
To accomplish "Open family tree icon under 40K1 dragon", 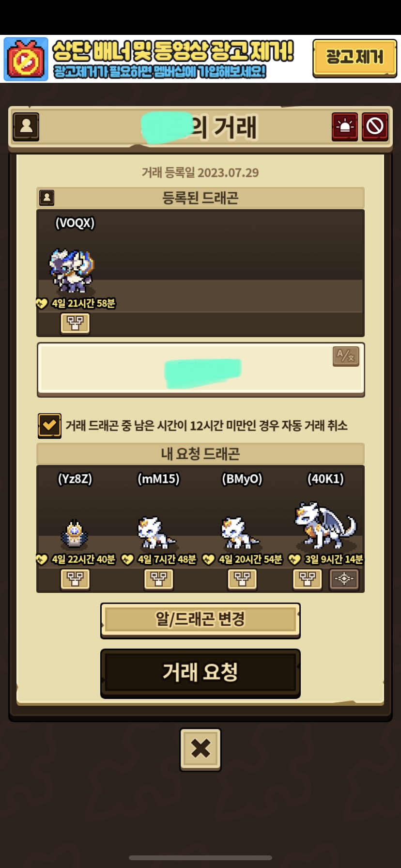I will pos(308,579).
